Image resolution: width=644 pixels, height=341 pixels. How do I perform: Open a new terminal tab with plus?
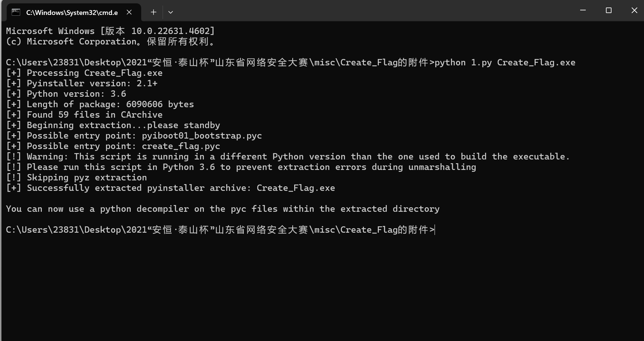(153, 12)
